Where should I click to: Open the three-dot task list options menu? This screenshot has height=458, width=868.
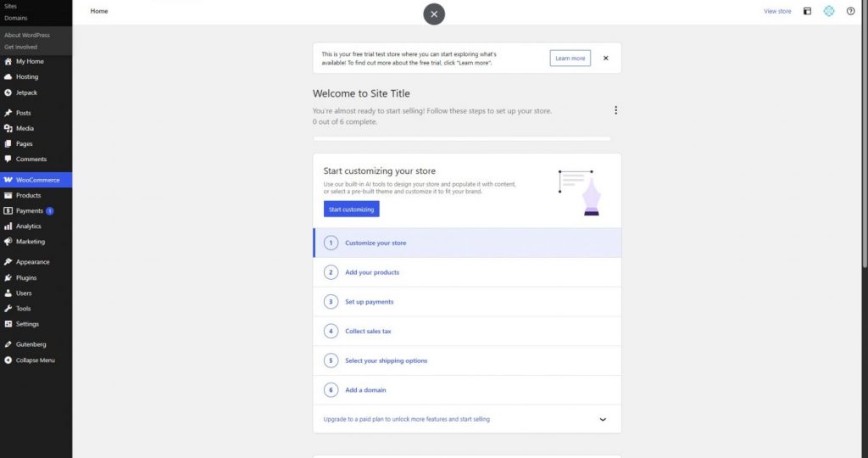coord(615,110)
